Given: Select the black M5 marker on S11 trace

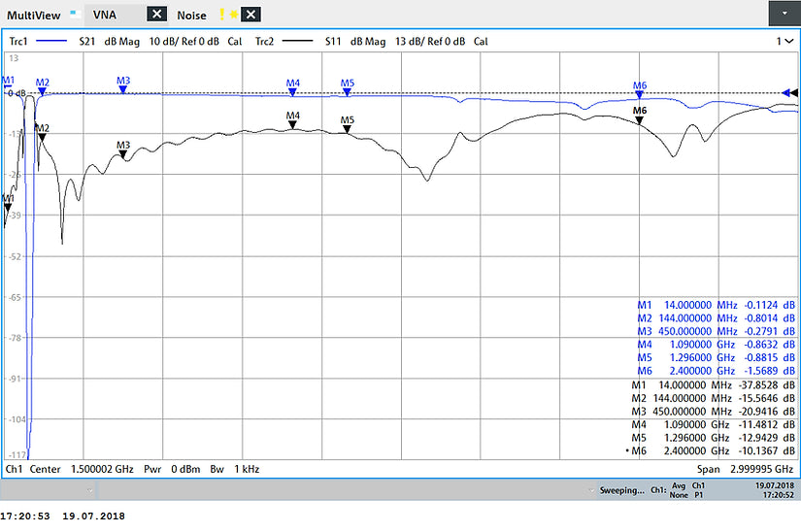Looking at the screenshot, I should (348, 129).
